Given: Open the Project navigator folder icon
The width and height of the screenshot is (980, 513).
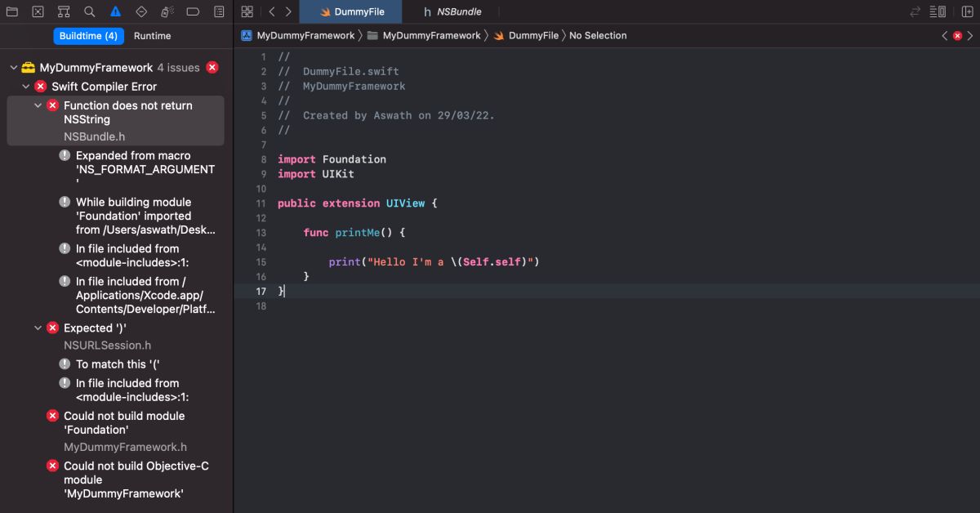Looking at the screenshot, I should 12,12.
